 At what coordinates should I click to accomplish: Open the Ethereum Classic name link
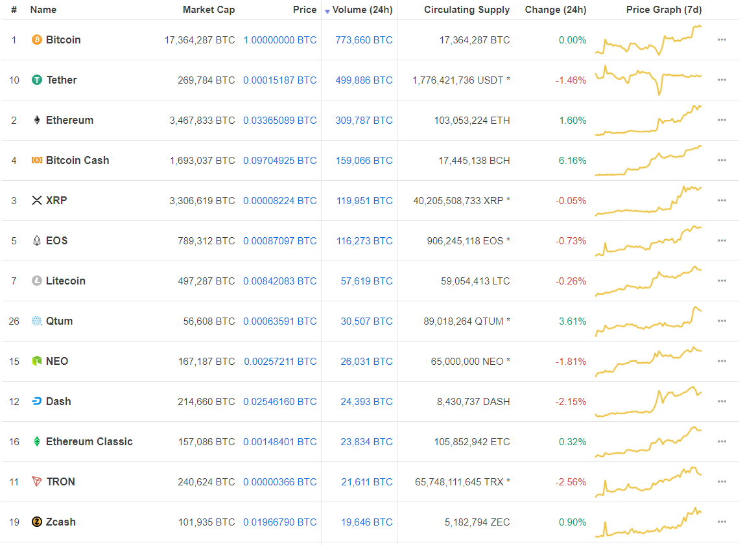(89, 441)
